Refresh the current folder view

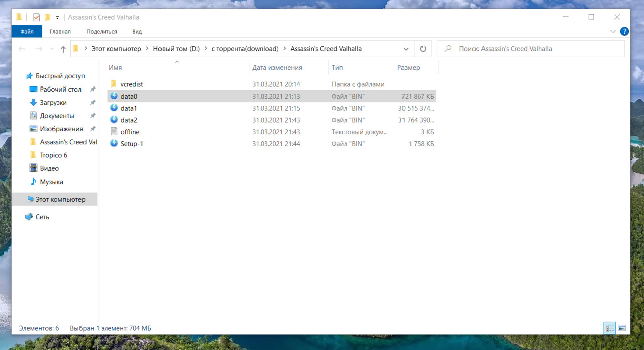pos(423,49)
